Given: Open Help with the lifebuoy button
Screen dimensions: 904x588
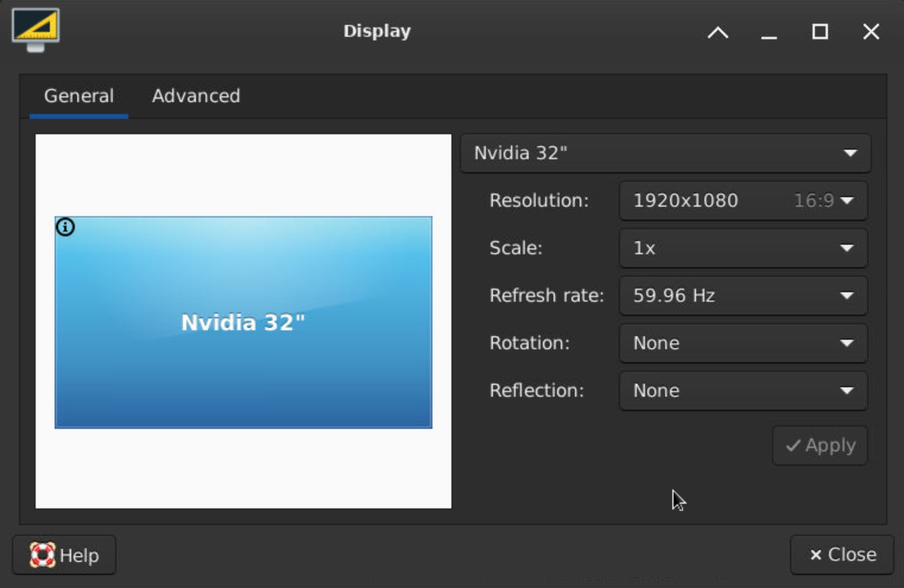Looking at the screenshot, I should (64, 555).
